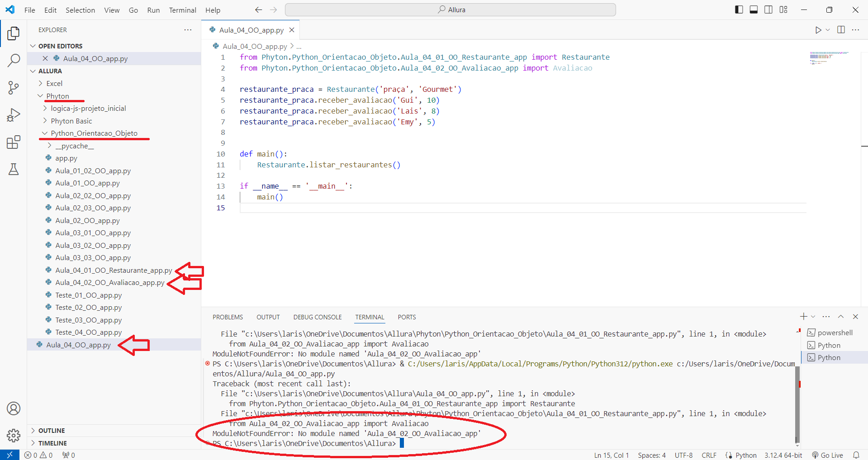Click the Run Python File play button

818,30
